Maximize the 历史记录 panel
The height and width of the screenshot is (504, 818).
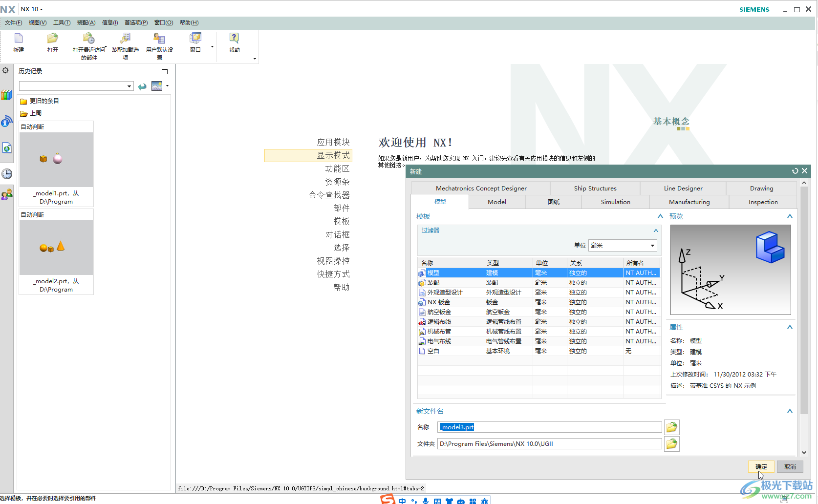pos(165,71)
